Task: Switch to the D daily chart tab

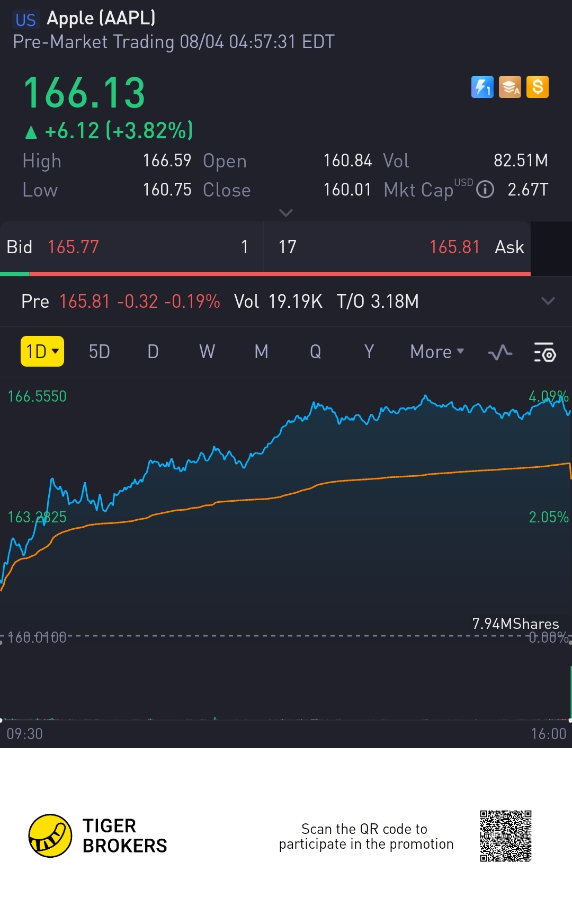Action: click(153, 352)
